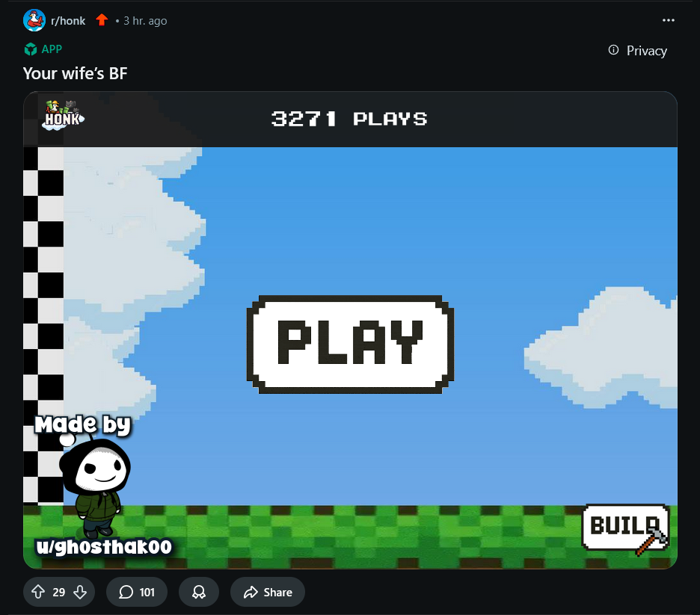Click the comment bubble icon
700x615 pixels.
coord(126,593)
